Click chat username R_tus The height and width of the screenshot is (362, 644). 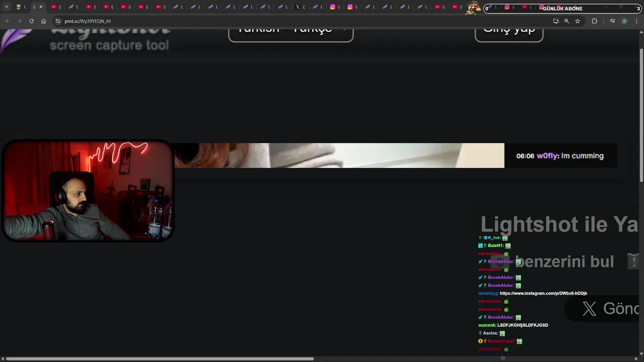point(494,237)
